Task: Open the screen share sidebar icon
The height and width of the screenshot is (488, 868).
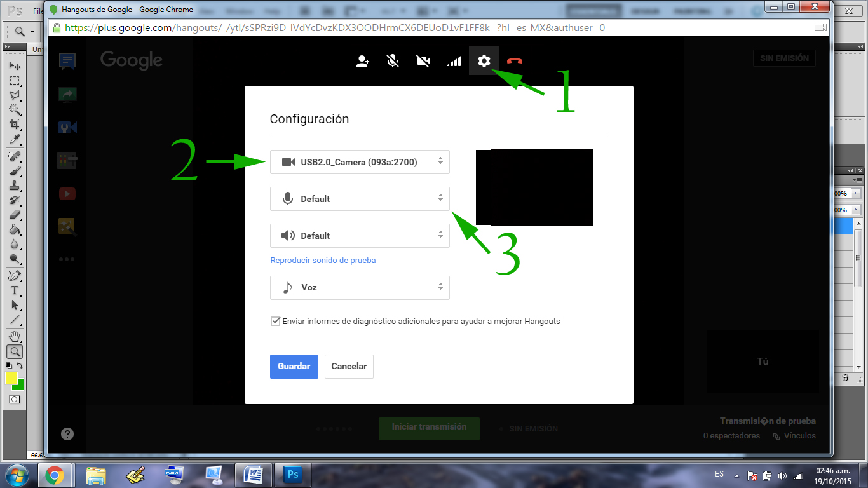Action: coord(67,95)
